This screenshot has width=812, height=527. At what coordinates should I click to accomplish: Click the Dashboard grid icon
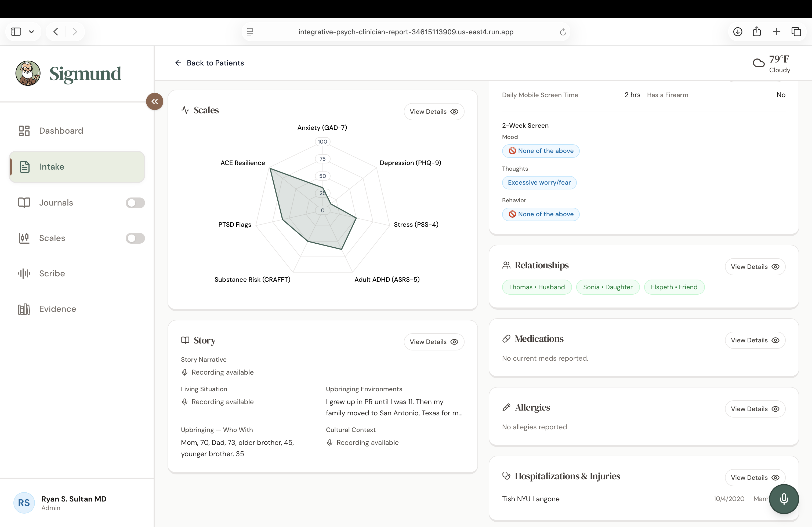(24, 131)
